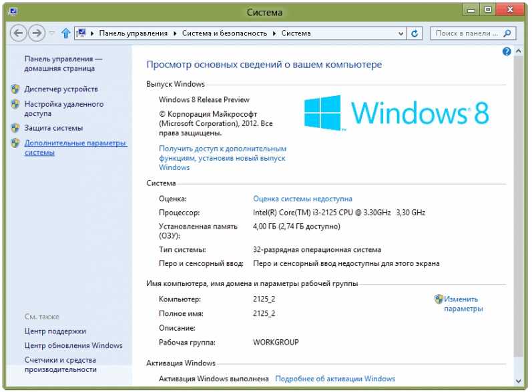Image resolution: width=532 pixels, height=392 pixels.
Task: Open help via the blue question icon
Action: click(x=507, y=51)
